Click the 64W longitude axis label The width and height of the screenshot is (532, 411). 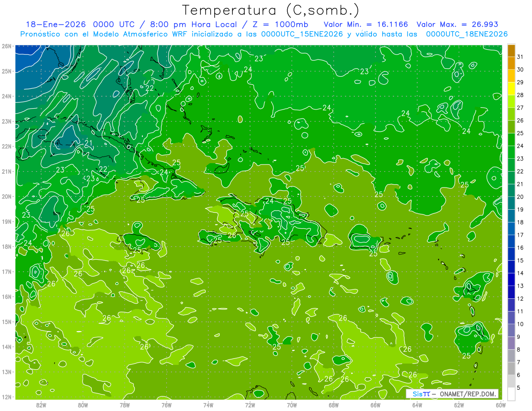coord(417,405)
